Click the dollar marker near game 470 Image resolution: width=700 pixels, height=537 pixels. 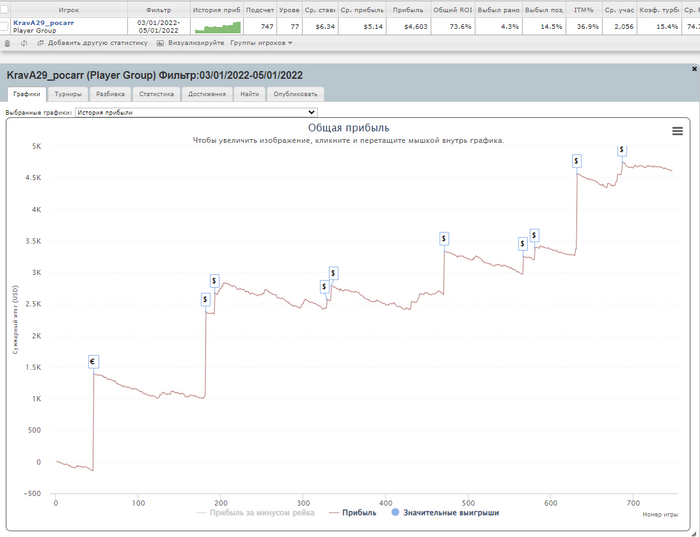(444, 239)
